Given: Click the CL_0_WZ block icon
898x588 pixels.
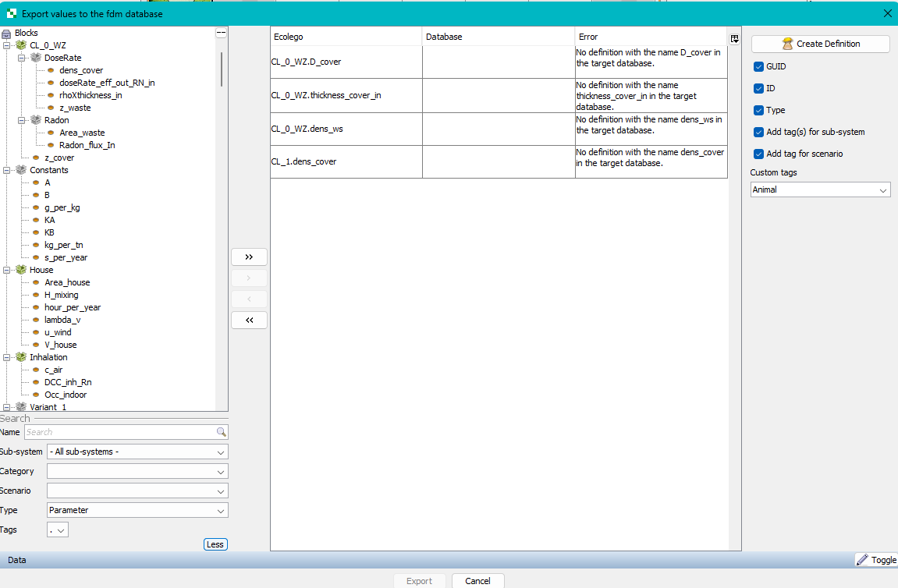Looking at the screenshot, I should [21, 45].
